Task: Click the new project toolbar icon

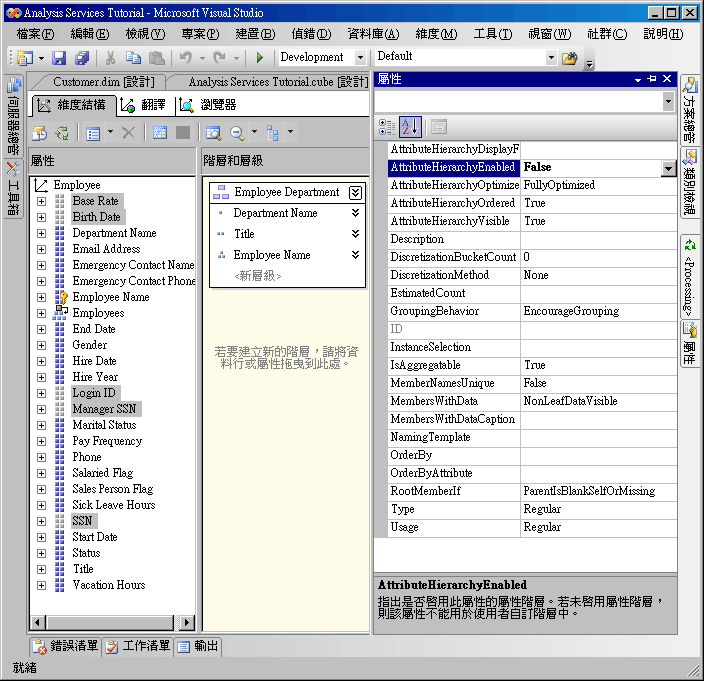Action: tap(25, 57)
